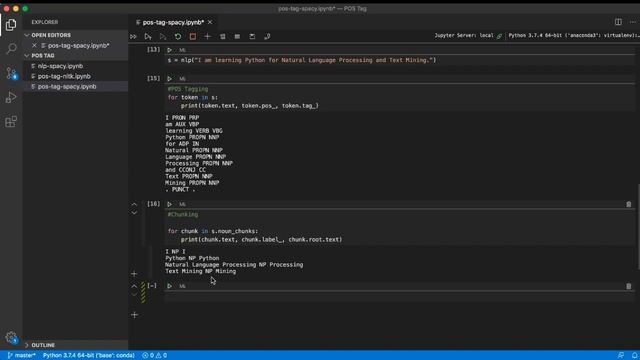
Task: Select pos-tag-spacy.ipynb in POS TAG folder
Action: click(x=67, y=87)
